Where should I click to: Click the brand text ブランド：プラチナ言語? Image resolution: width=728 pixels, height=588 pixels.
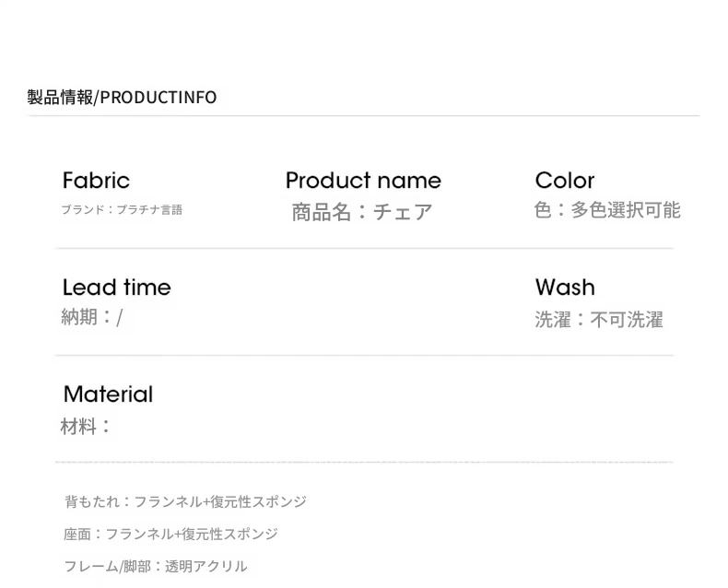pyautogui.click(x=122, y=210)
